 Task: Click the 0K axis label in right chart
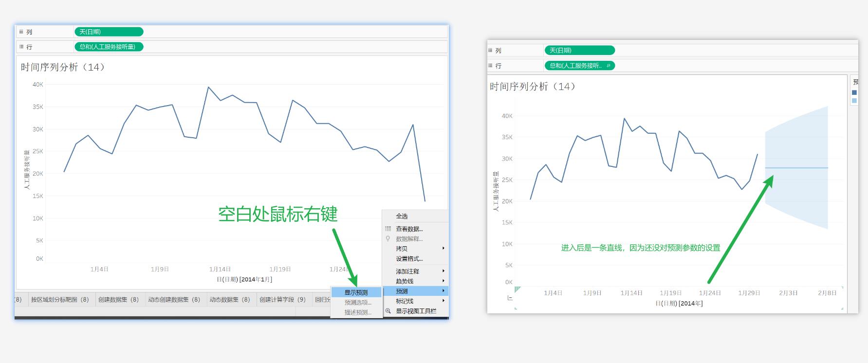[x=509, y=282]
